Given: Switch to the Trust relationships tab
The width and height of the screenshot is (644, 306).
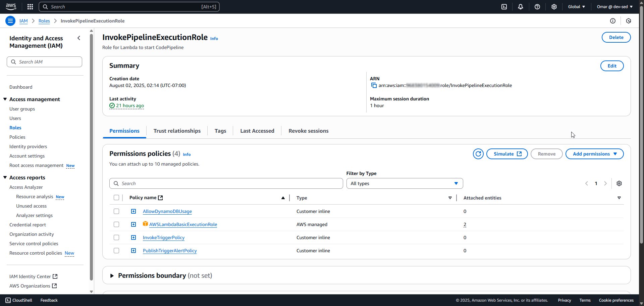Looking at the screenshot, I should [177, 131].
